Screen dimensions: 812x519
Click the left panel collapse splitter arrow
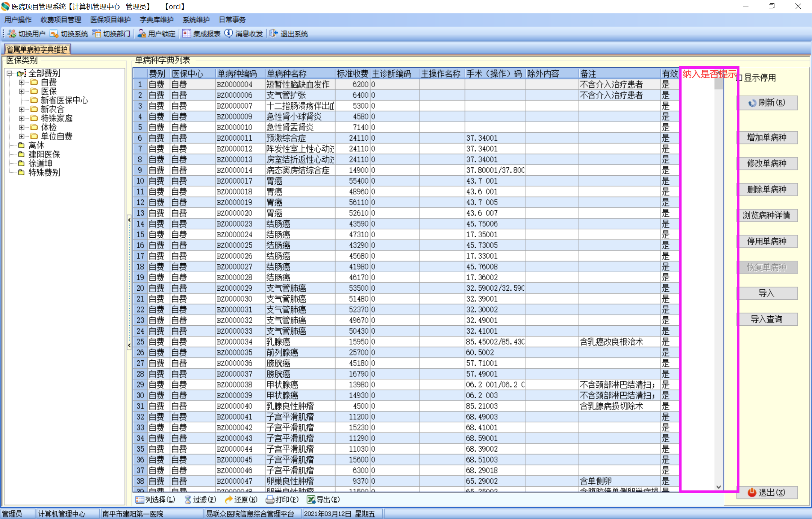pos(129,220)
